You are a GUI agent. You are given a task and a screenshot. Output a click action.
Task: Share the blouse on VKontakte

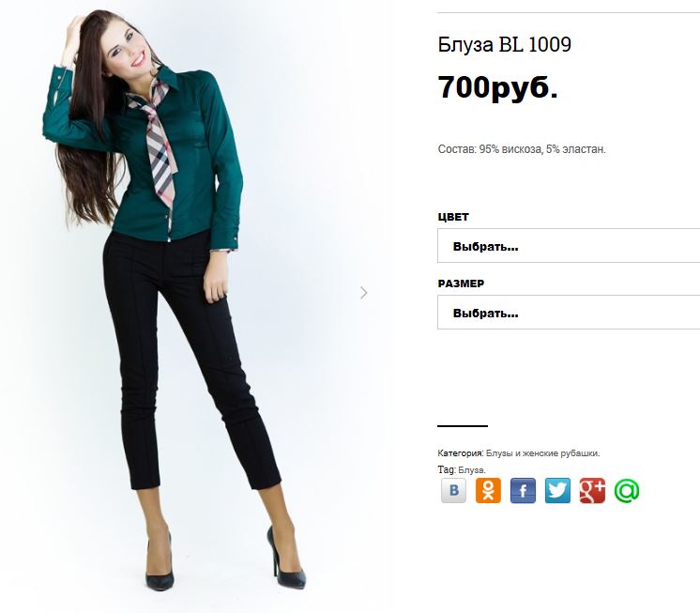coord(453,490)
